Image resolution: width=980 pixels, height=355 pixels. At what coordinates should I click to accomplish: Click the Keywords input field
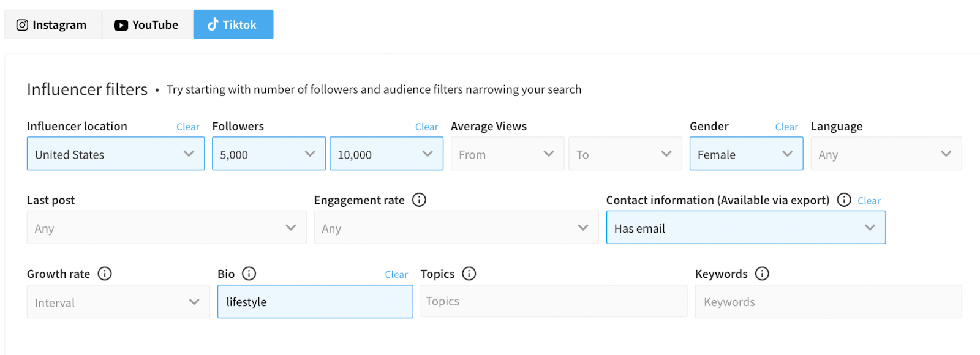point(827,302)
